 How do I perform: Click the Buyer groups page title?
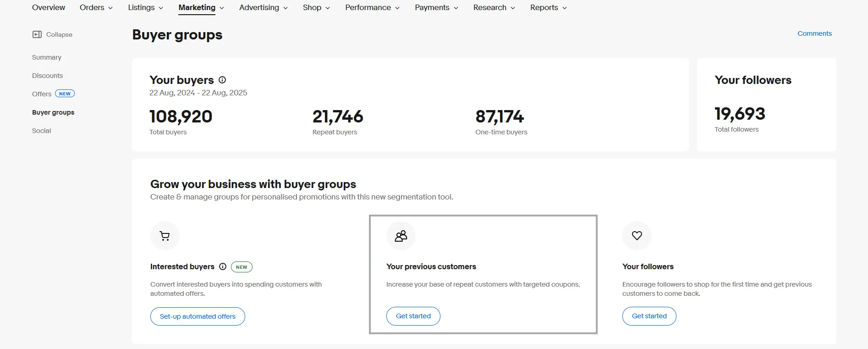[x=177, y=35]
